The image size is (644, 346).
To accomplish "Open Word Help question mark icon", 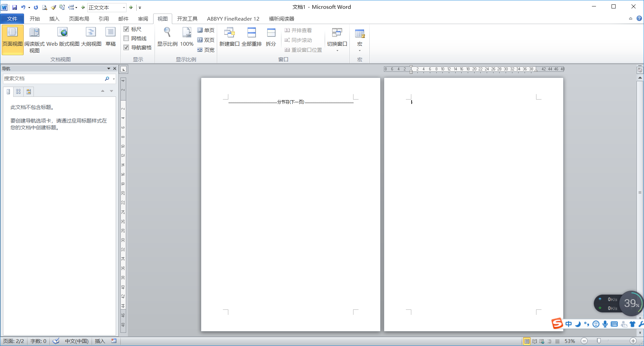I will (639, 18).
